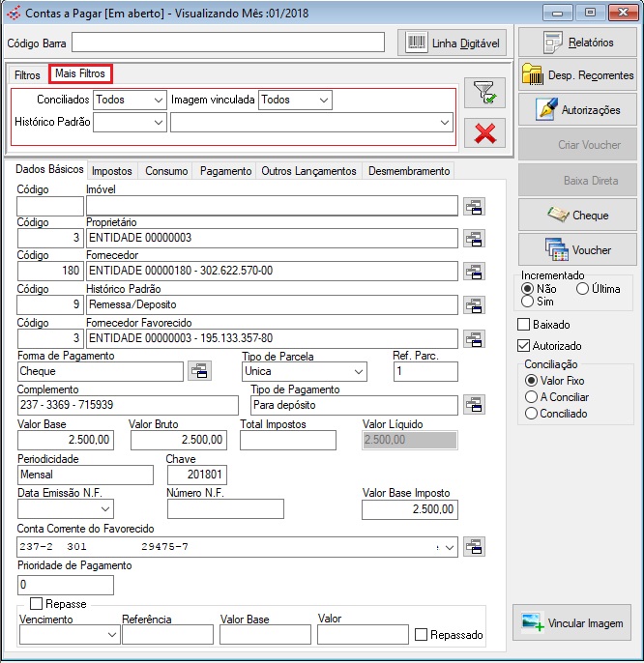Open the Histórico Padrão lookup icon
This screenshot has width=644, height=663.
coord(474,304)
